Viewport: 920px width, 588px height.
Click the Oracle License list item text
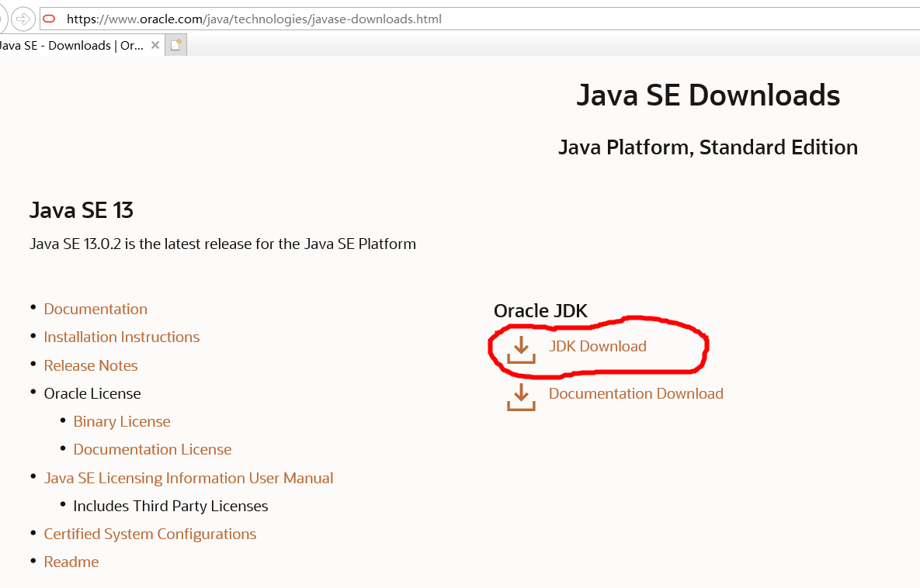coord(92,393)
